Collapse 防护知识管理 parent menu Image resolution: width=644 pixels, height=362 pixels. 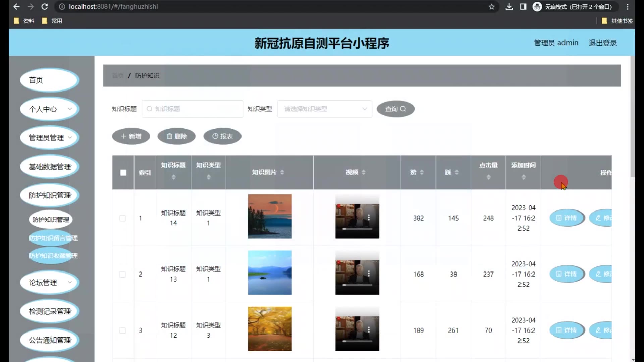coord(50,195)
